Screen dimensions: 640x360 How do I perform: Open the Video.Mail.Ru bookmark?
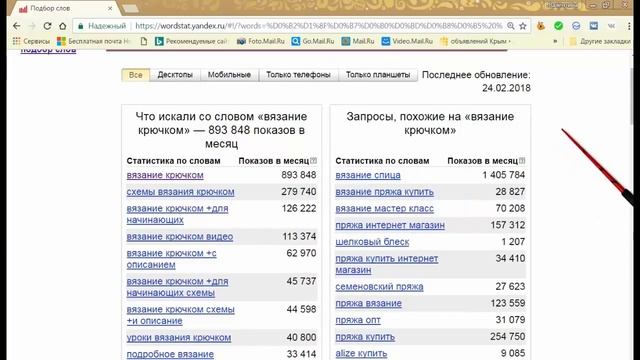click(407, 41)
